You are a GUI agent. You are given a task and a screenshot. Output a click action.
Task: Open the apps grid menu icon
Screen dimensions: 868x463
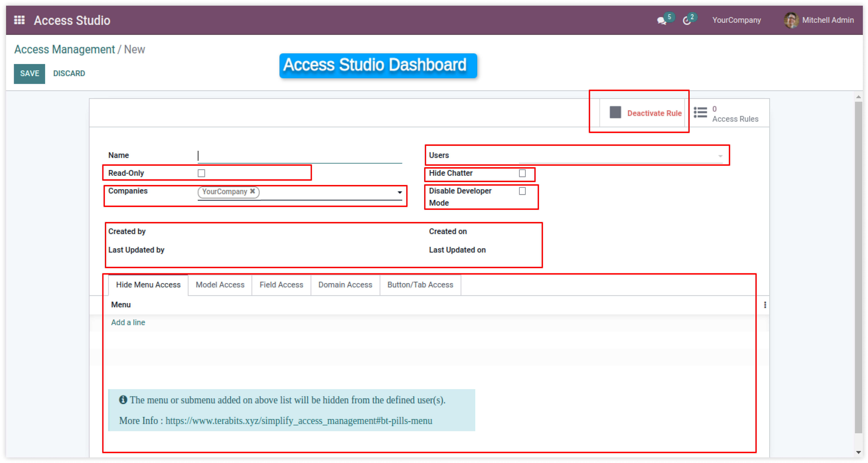coord(19,20)
